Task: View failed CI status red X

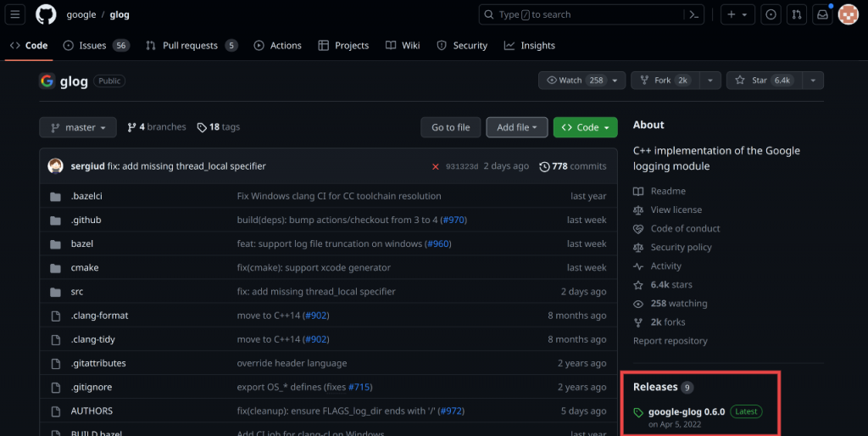Action: pos(436,166)
